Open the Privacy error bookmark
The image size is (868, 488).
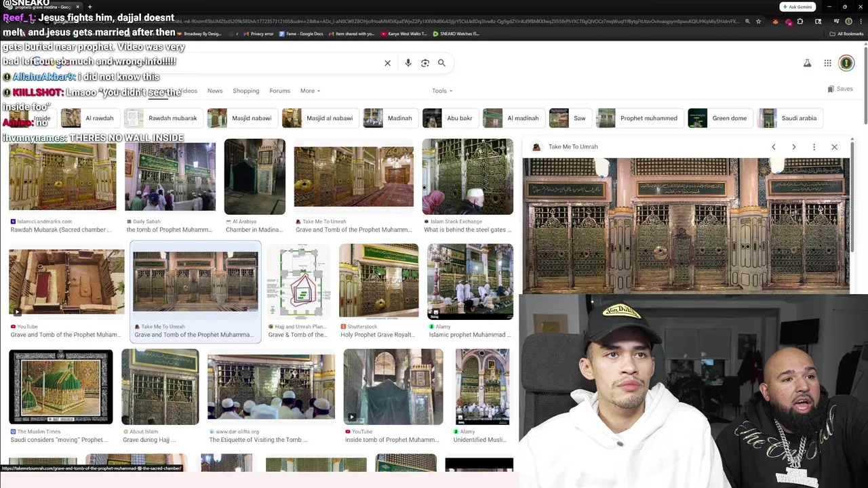tap(258, 34)
